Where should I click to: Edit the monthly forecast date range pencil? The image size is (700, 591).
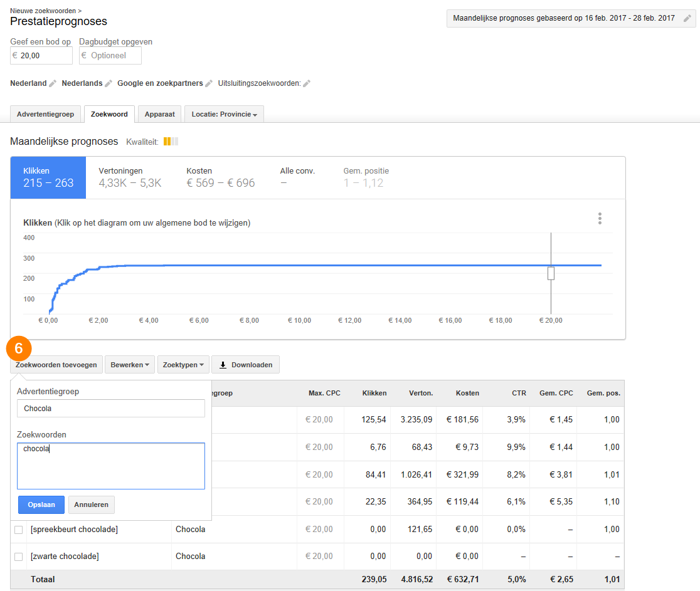pos(687,18)
